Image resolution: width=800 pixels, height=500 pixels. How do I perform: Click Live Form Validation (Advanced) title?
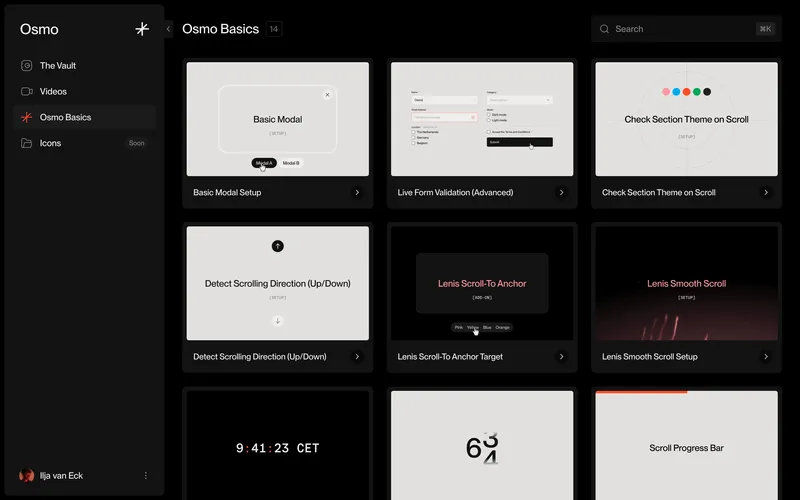455,192
